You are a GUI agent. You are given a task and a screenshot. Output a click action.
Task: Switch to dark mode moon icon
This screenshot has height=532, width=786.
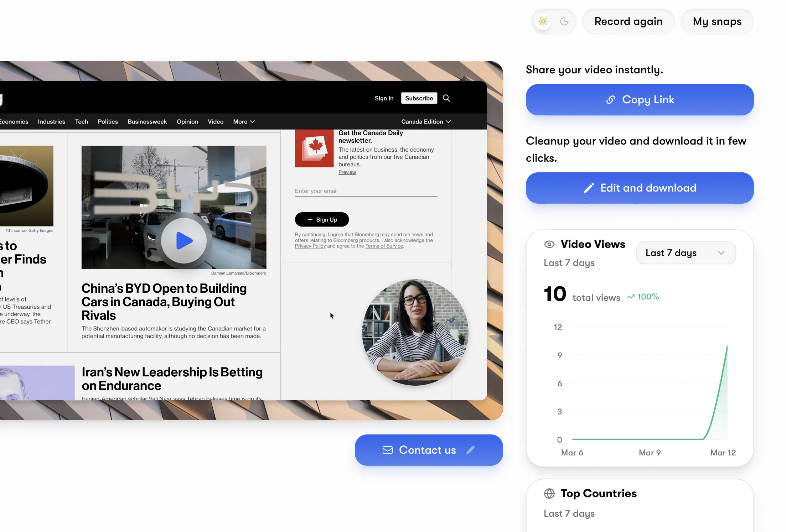564,21
